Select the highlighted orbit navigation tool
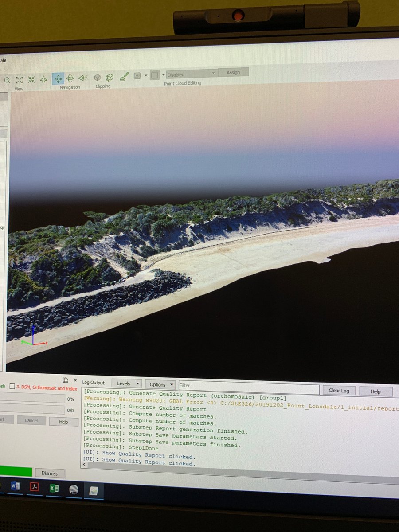The image size is (399, 532). click(59, 78)
